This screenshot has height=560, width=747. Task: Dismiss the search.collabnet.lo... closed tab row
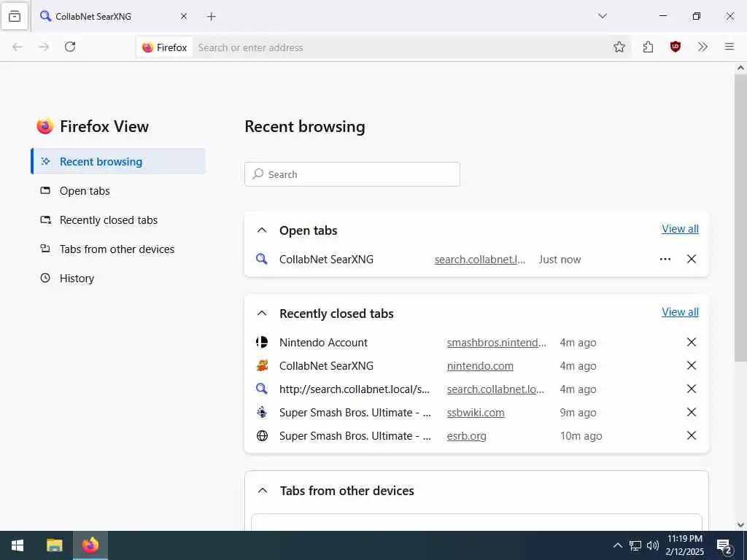(692, 389)
